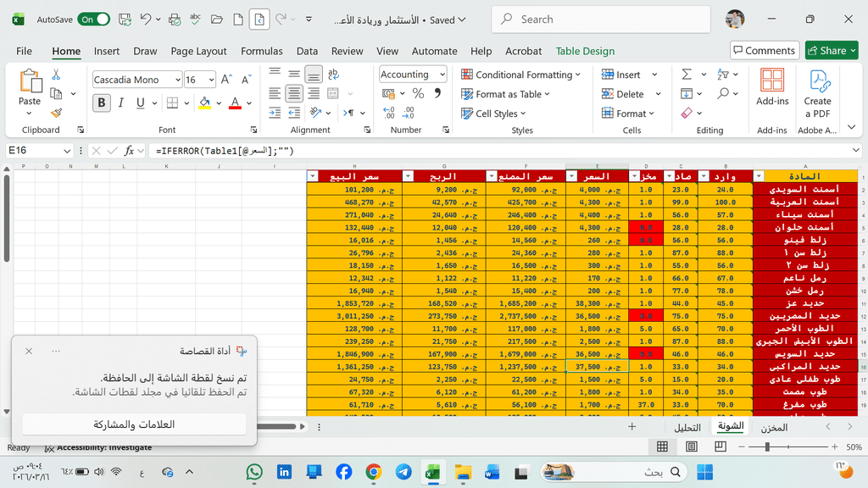Click the Share button
This screenshot has height=488, width=868.
click(831, 51)
